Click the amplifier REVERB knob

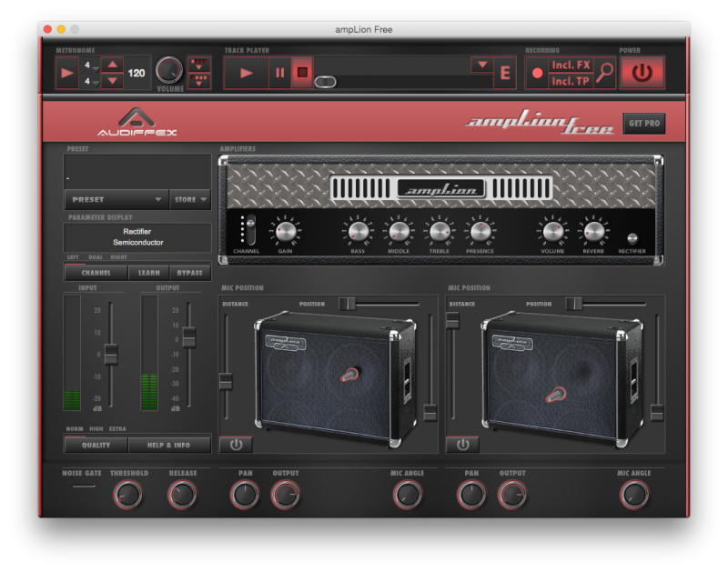(x=593, y=232)
